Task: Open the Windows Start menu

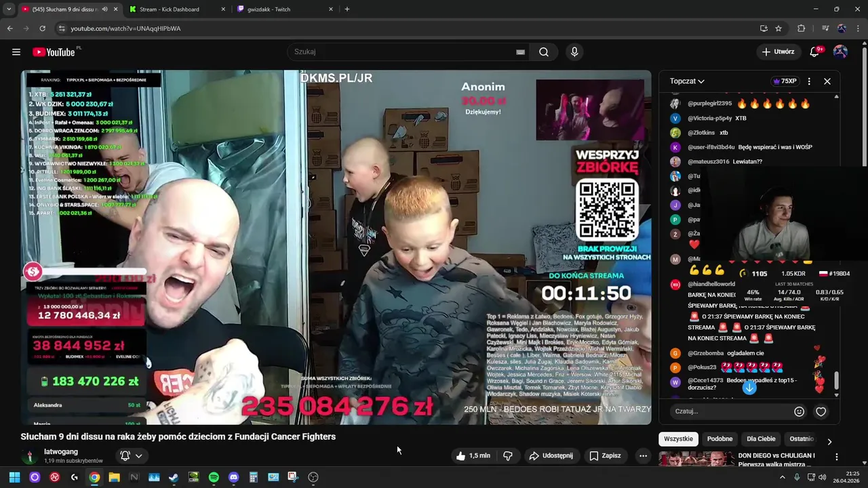Action: point(14,477)
